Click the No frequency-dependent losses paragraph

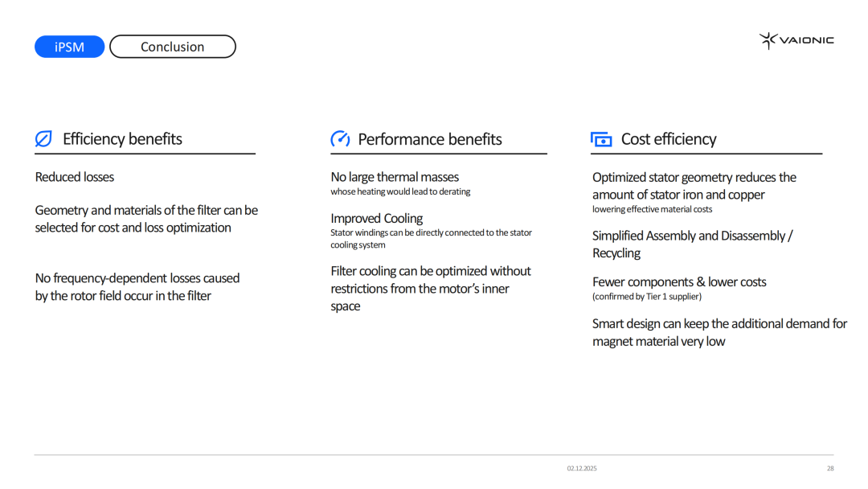[137, 286]
